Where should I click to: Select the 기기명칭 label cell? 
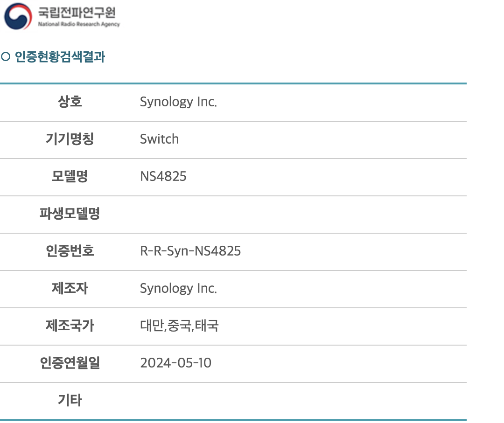coord(70,139)
